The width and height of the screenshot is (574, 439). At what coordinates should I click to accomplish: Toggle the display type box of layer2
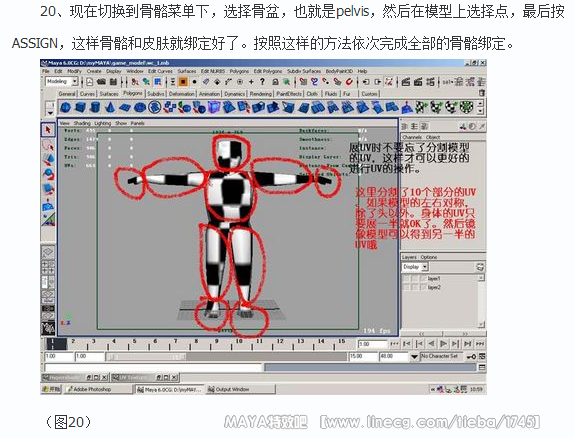(414, 288)
